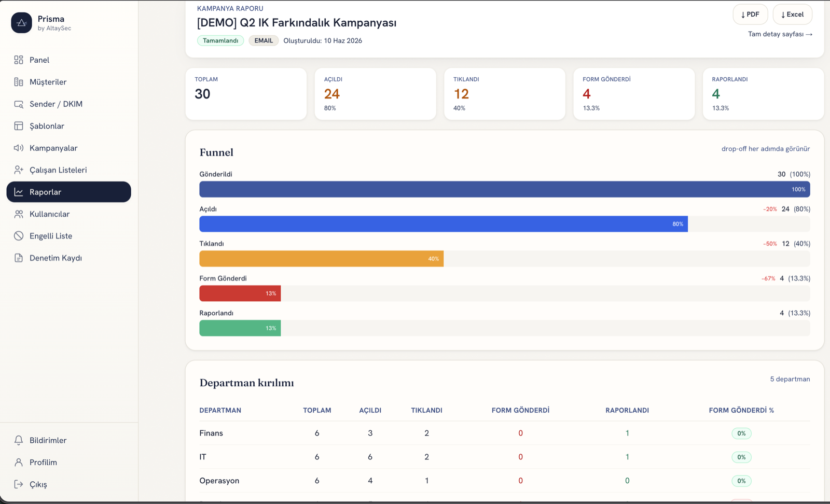Click the TOPLAM 30 stat card
This screenshot has width=830, height=504.
[246, 94]
